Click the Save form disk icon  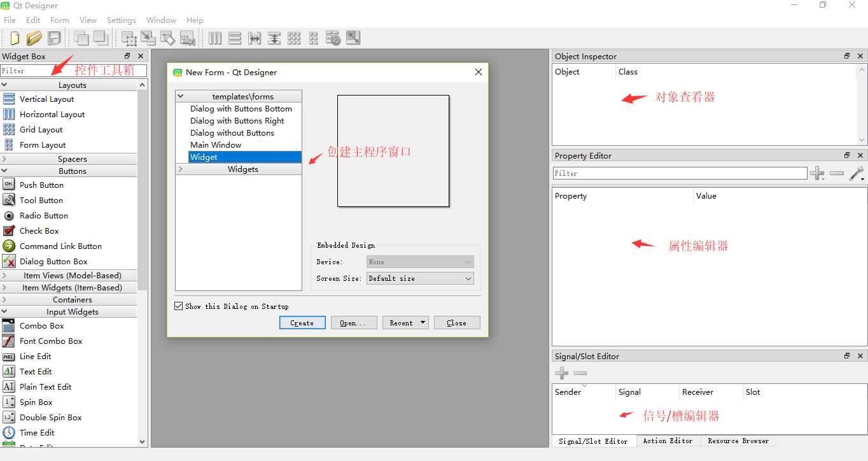point(55,38)
